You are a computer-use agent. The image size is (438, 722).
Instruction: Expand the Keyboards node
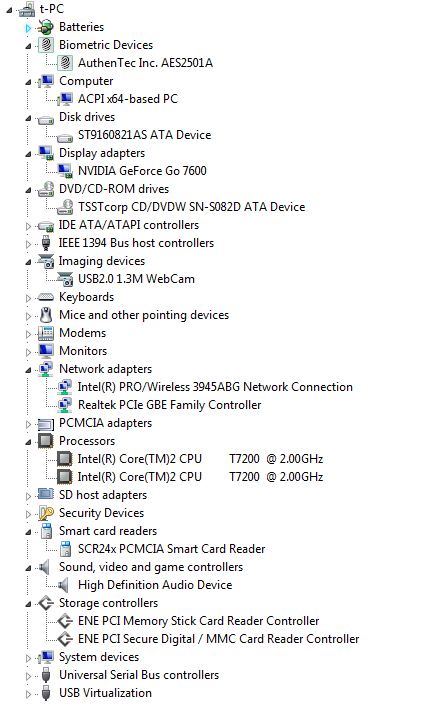(28, 298)
